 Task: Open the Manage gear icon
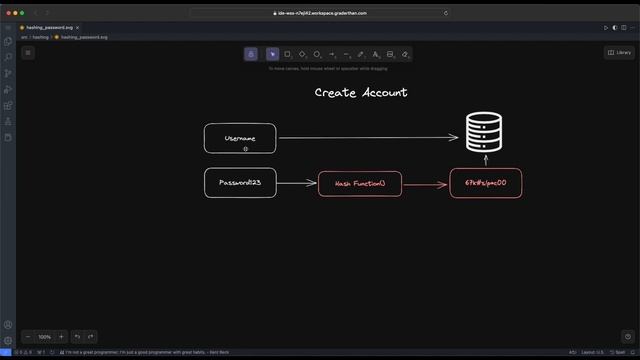(x=8, y=341)
